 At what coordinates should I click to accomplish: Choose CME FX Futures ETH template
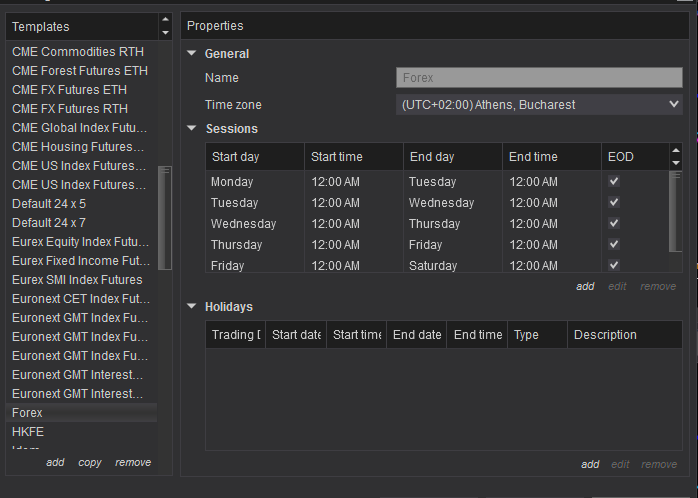[69, 89]
